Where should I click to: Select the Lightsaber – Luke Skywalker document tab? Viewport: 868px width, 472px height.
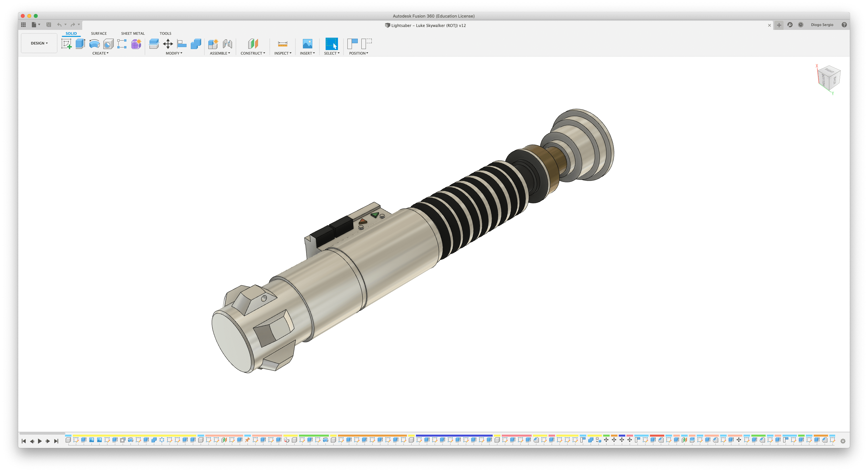pos(425,25)
